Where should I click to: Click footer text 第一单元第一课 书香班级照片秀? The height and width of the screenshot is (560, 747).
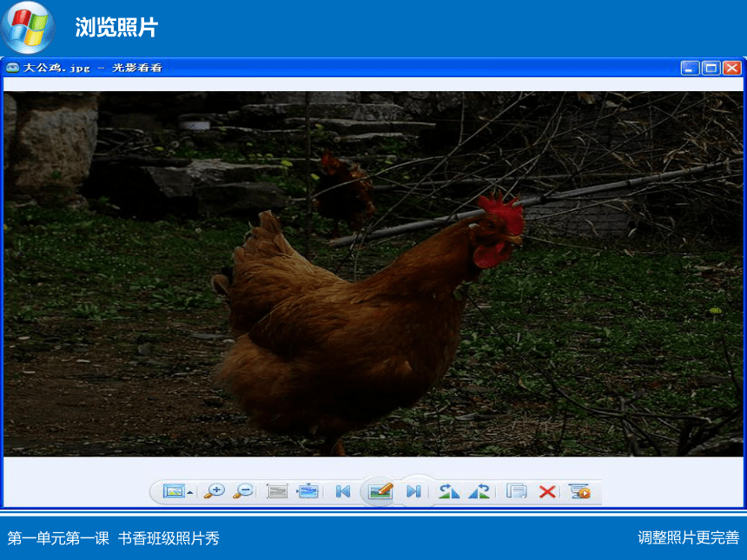[x=114, y=538]
